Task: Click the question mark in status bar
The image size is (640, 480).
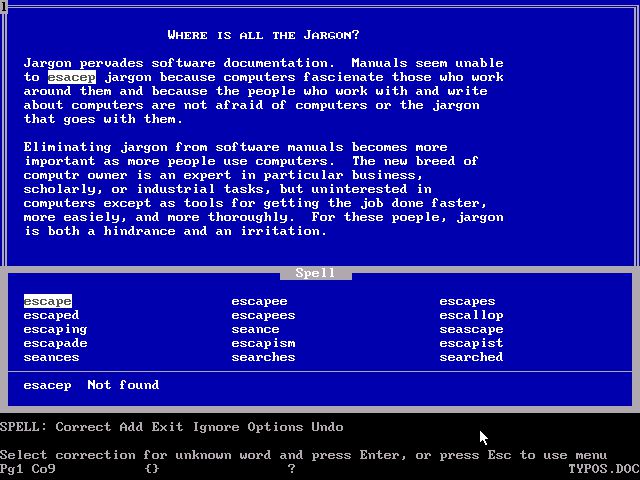Action: tap(291, 468)
